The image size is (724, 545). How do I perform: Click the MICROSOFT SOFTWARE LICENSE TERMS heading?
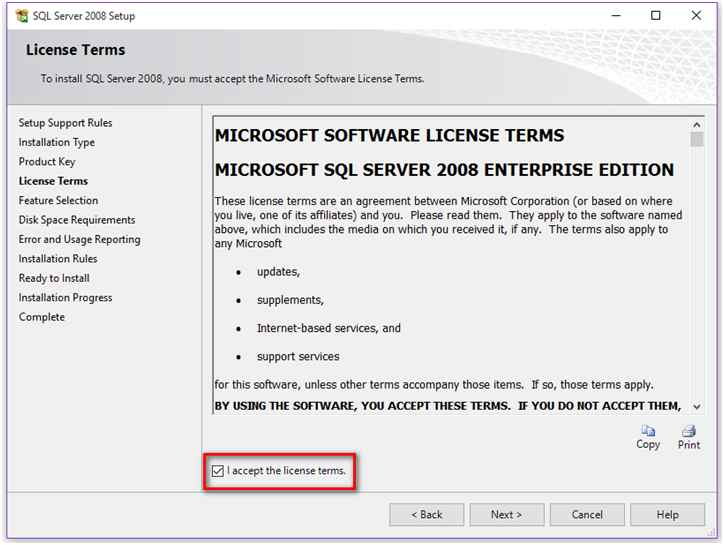[389, 135]
